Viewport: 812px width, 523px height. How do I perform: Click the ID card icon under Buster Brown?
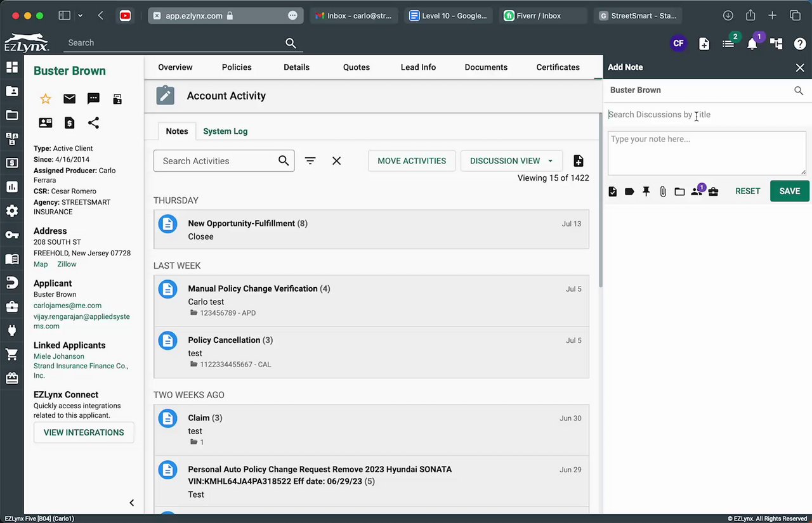[x=46, y=123]
